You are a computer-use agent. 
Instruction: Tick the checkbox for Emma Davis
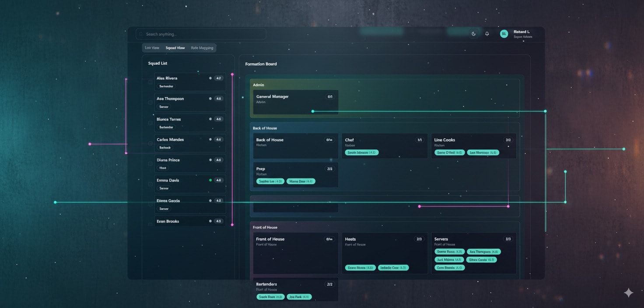point(150,184)
